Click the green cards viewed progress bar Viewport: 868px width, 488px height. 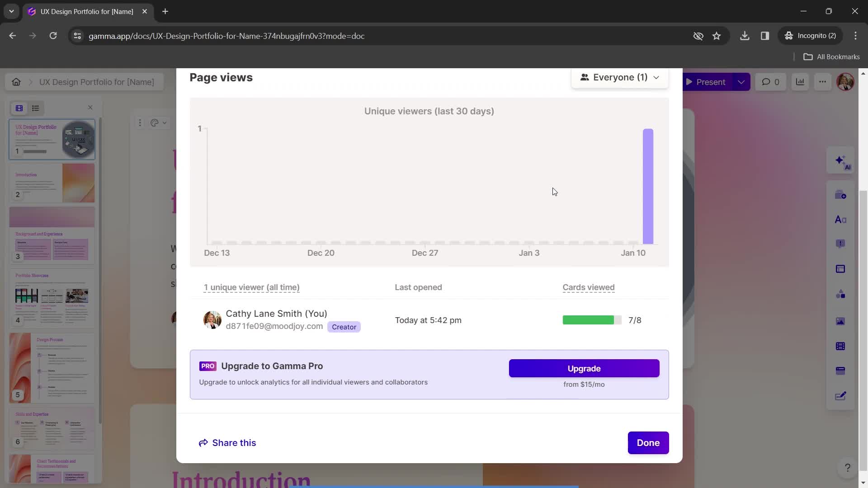tap(589, 320)
